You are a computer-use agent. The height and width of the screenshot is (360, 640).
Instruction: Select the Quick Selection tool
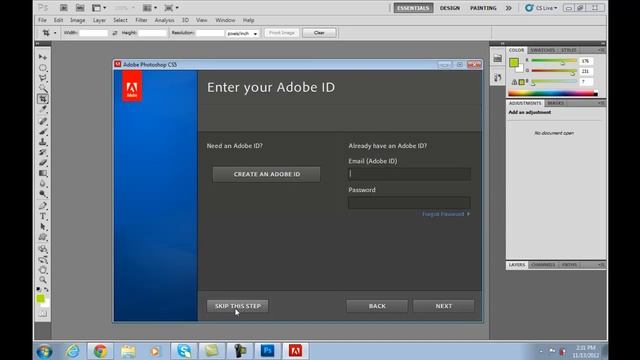(42, 88)
